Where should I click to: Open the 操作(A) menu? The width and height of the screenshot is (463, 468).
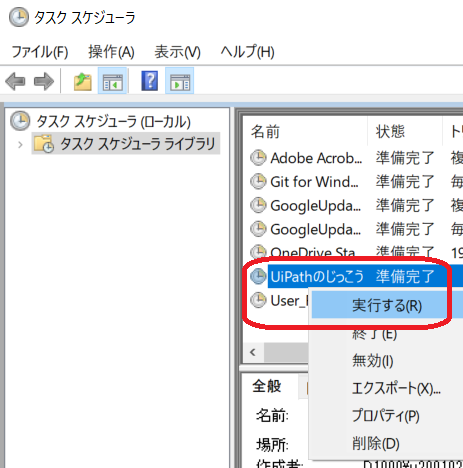tap(111, 52)
